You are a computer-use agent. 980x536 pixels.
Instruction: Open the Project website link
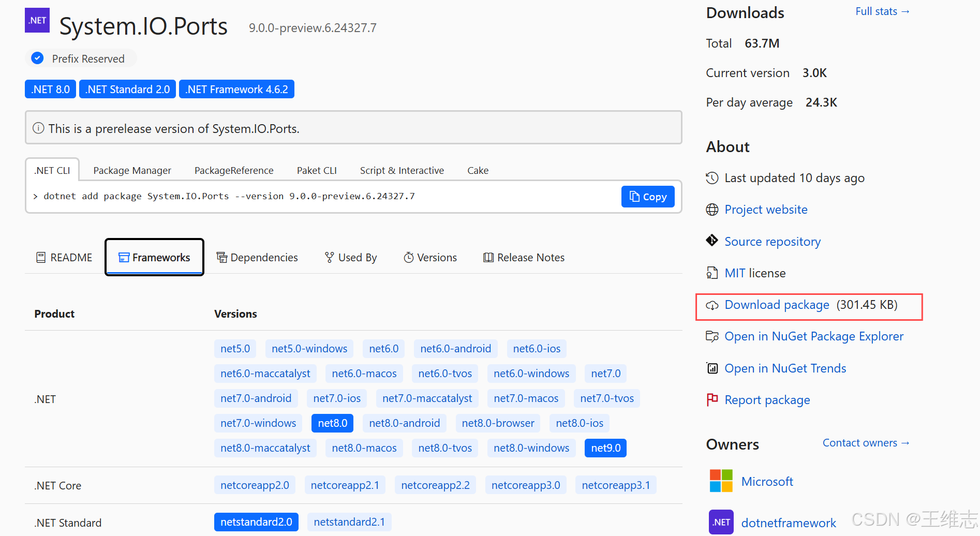766,210
